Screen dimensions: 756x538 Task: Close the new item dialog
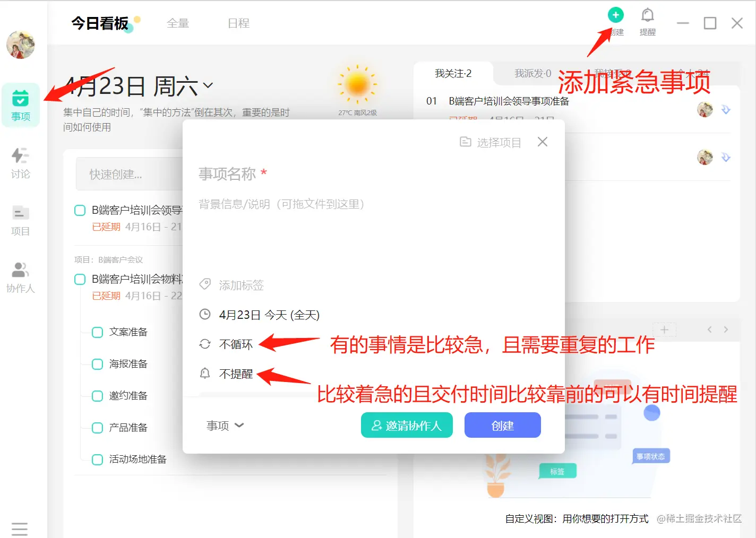542,142
